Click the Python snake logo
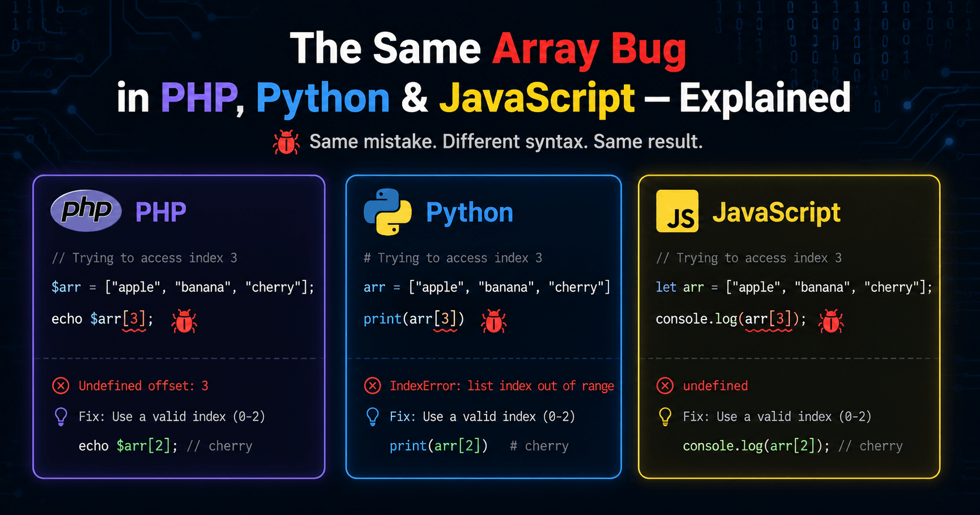The width and height of the screenshot is (980, 515). (387, 212)
